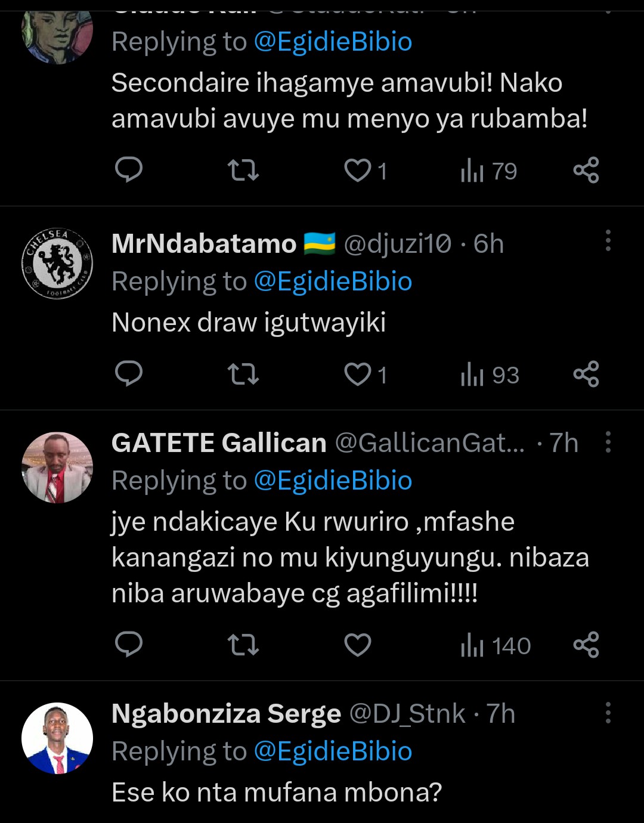Open the Chelsea logo profile picture
The image size is (644, 823).
click(57, 263)
